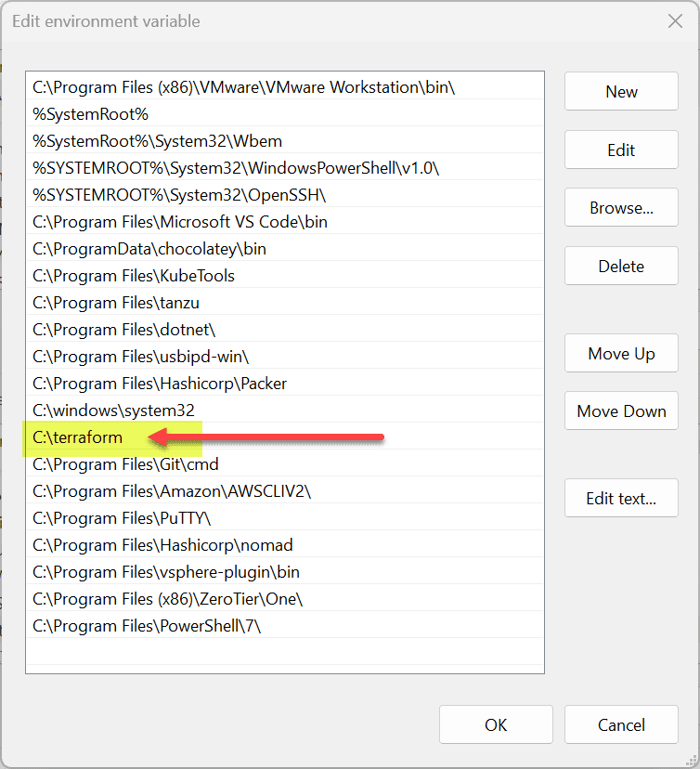The width and height of the screenshot is (700, 769).
Task: Select the PuTTY path entry
Action: pos(122,518)
